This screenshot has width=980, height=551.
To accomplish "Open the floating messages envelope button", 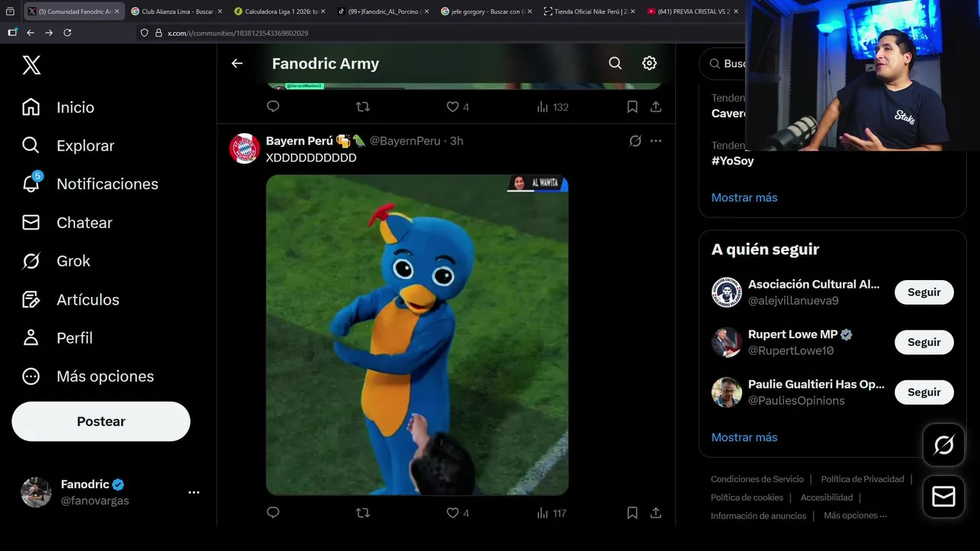I will pyautogui.click(x=943, y=497).
